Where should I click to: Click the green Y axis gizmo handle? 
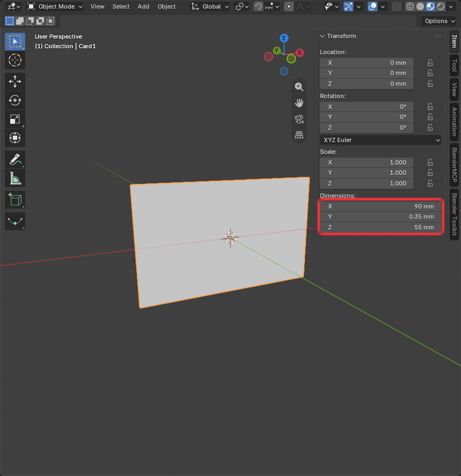click(x=277, y=50)
